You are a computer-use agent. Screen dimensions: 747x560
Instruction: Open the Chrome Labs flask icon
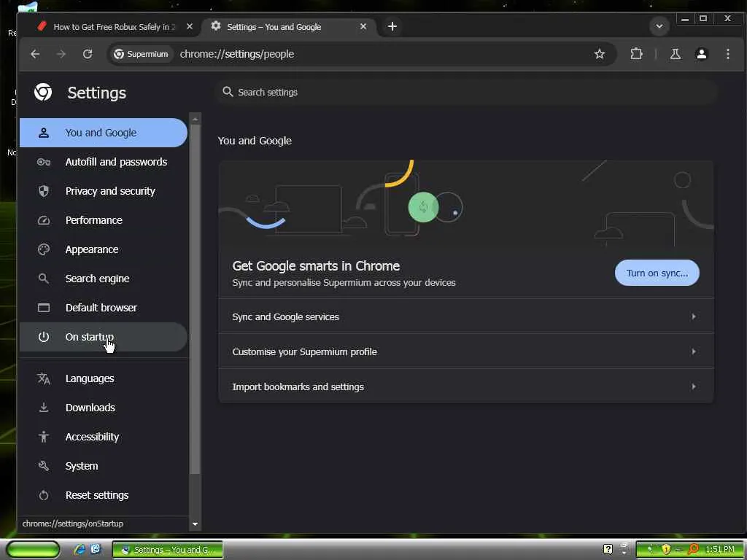point(675,54)
